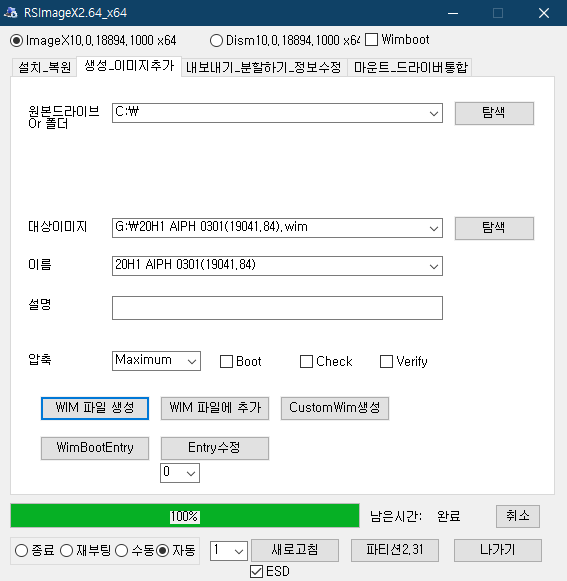Viewport: 567px width, 581px height.
Task: Select the 종료 radio button
Action: (x=21, y=551)
